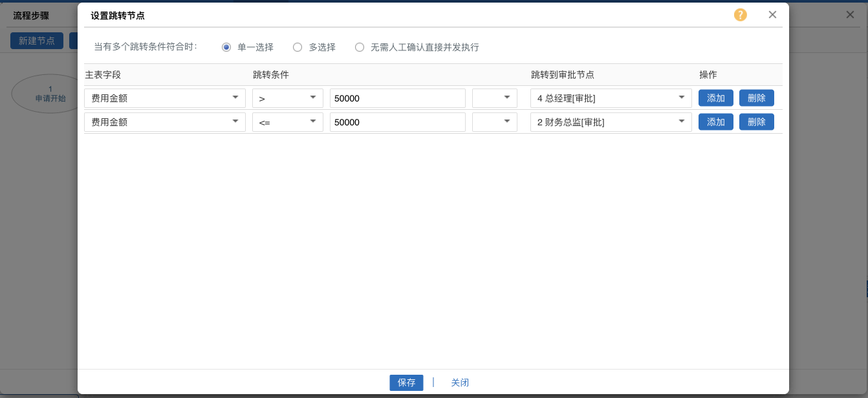Expand the <= operator dropdown
The image size is (868, 398).
[288, 122]
